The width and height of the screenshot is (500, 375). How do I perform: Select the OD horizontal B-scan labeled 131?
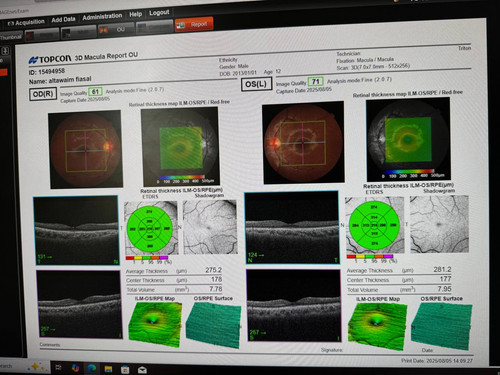76,230
